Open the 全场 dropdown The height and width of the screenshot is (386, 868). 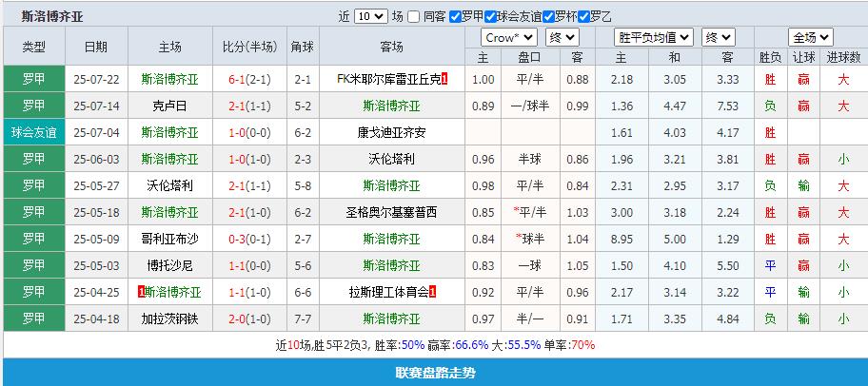pyautogui.click(x=812, y=38)
